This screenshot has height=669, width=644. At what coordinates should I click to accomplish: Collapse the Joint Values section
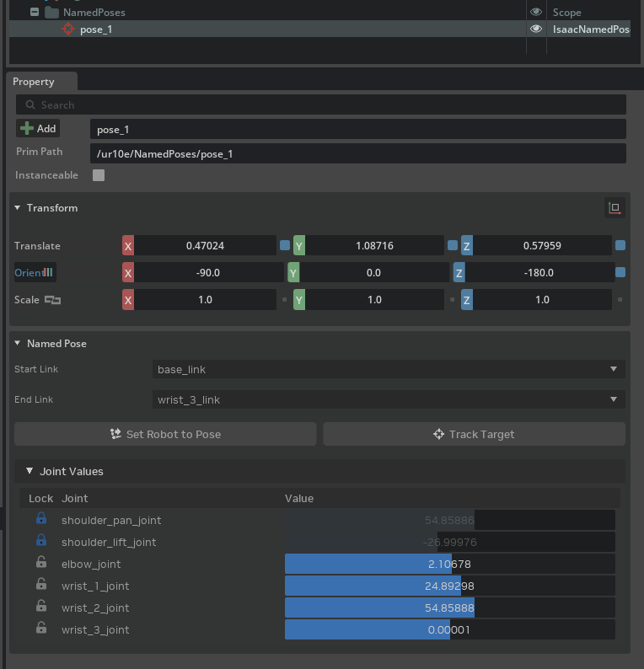point(30,471)
